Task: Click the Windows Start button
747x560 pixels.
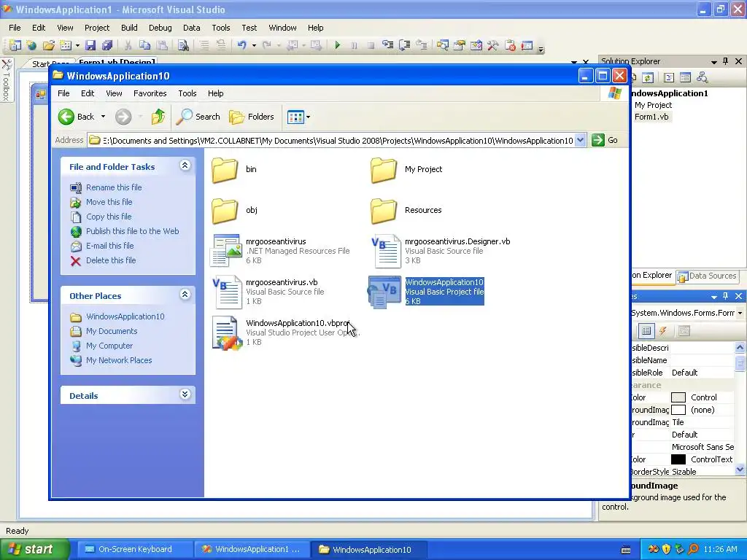Action: click(x=34, y=550)
